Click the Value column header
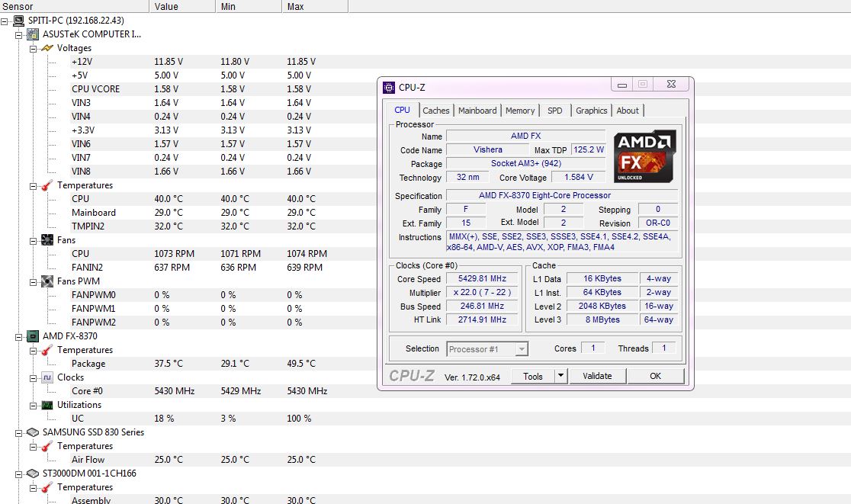 [x=182, y=7]
